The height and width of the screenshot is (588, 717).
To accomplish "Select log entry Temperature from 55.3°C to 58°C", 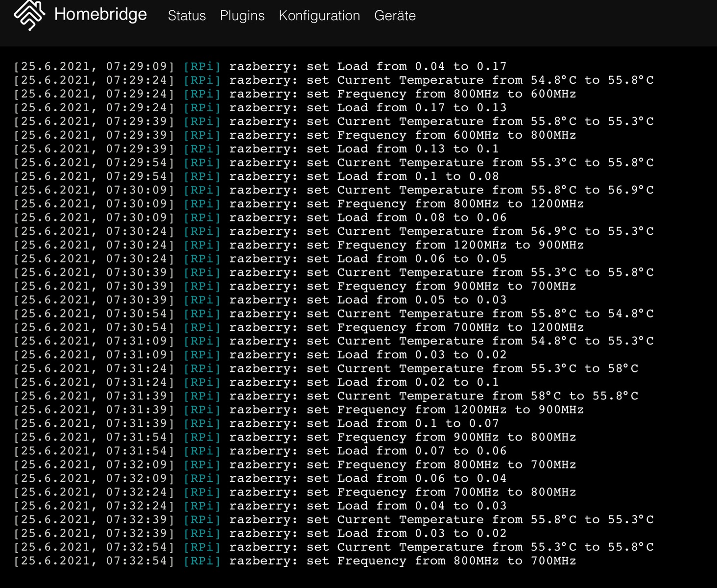I will 433,368.
